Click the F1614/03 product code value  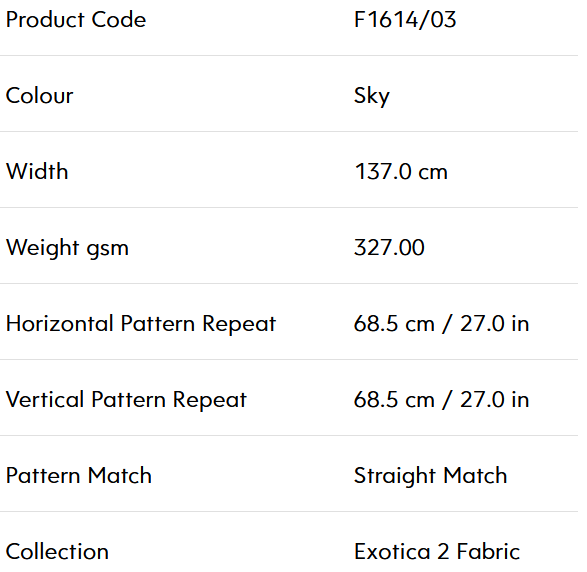click(405, 19)
